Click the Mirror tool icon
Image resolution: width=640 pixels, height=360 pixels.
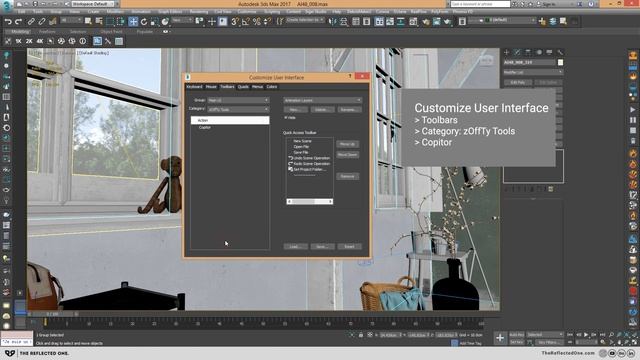[x=333, y=21]
